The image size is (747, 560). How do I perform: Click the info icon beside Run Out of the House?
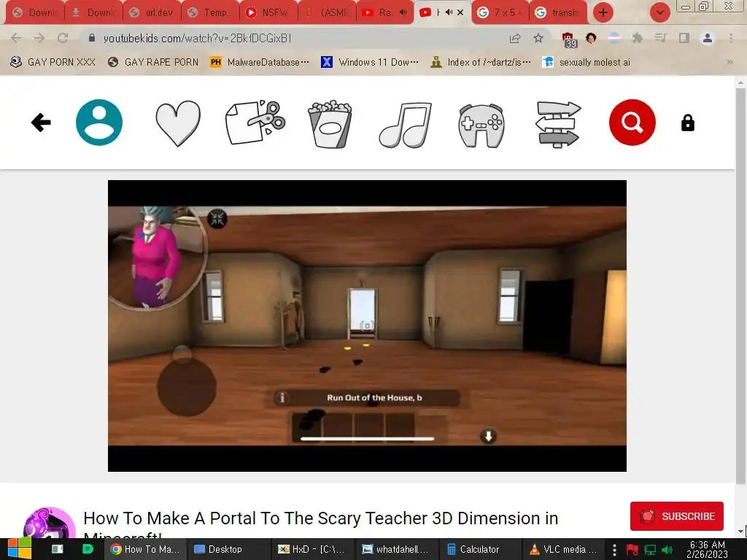pyautogui.click(x=282, y=397)
